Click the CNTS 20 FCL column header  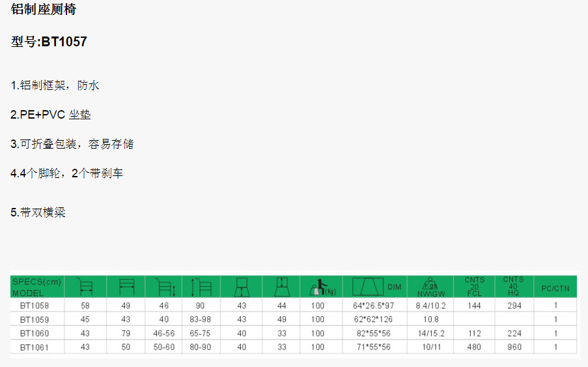click(x=475, y=287)
